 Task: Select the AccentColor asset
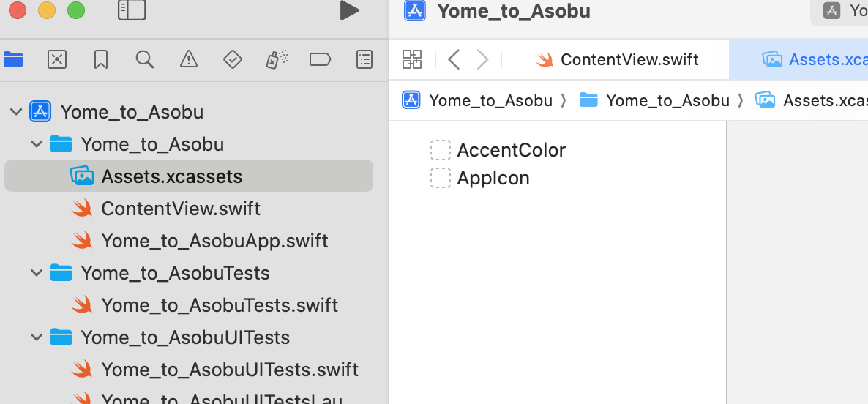pyautogui.click(x=511, y=150)
